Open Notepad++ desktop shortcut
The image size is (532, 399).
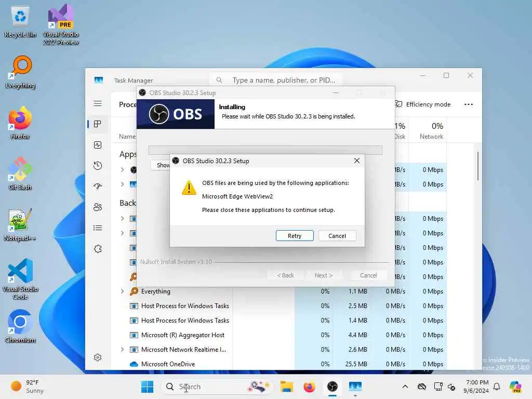coord(20,224)
